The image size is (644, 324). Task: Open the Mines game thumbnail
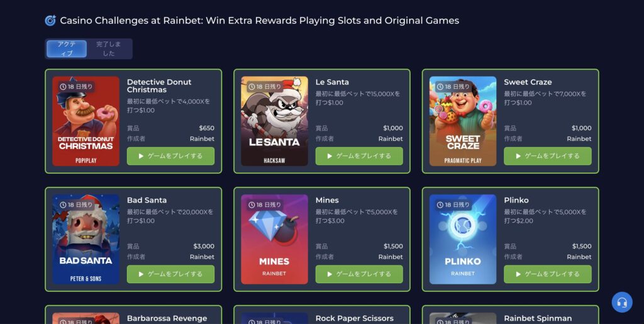coord(274,239)
